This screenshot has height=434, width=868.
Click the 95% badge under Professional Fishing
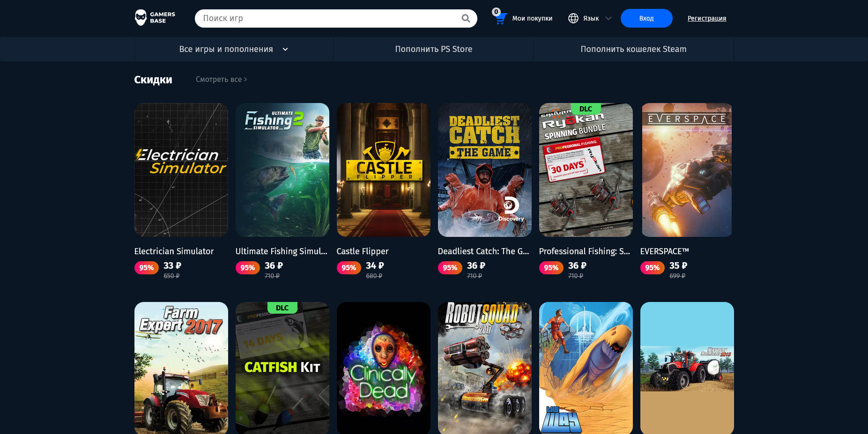click(551, 268)
